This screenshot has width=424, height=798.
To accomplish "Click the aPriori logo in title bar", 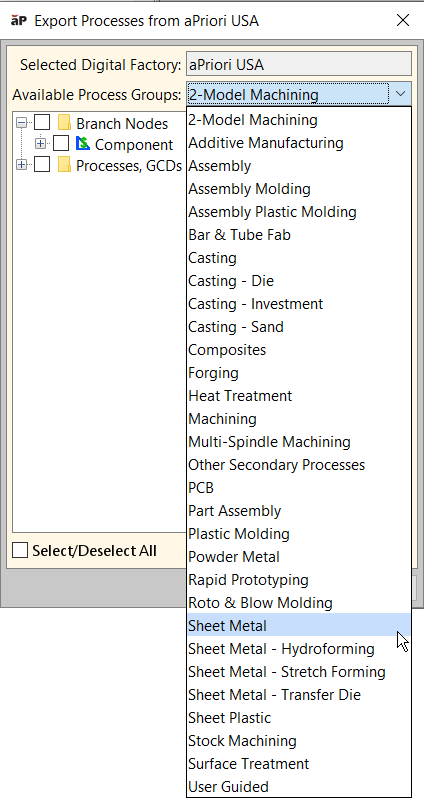I will tap(19, 20).
